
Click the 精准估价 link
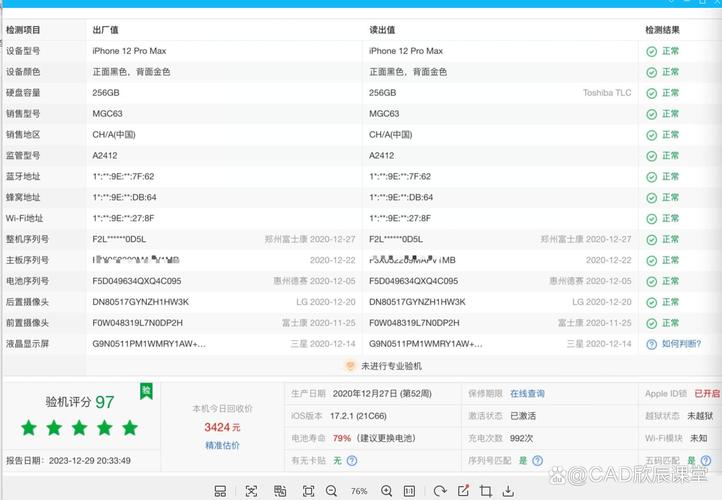point(222,445)
